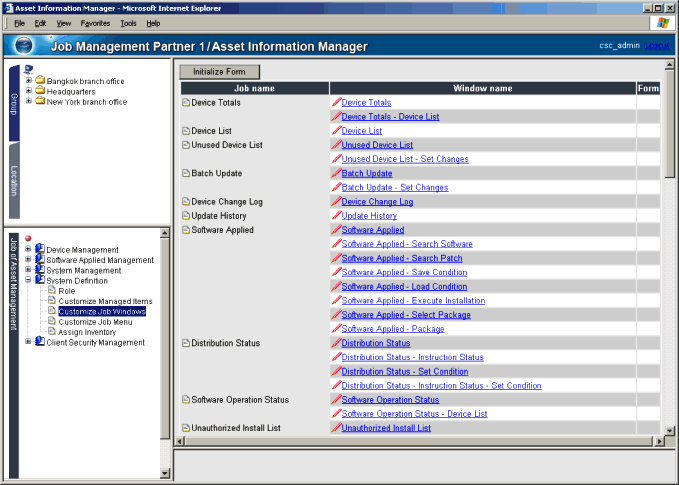This screenshot has width=679, height=485.
Task: Open the Favorites menu
Action: pyautogui.click(x=96, y=22)
